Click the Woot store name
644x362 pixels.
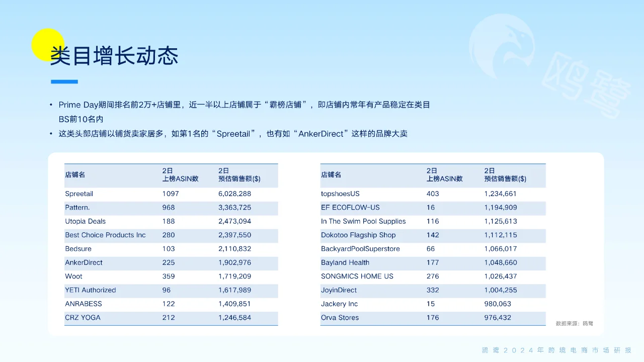click(x=73, y=276)
